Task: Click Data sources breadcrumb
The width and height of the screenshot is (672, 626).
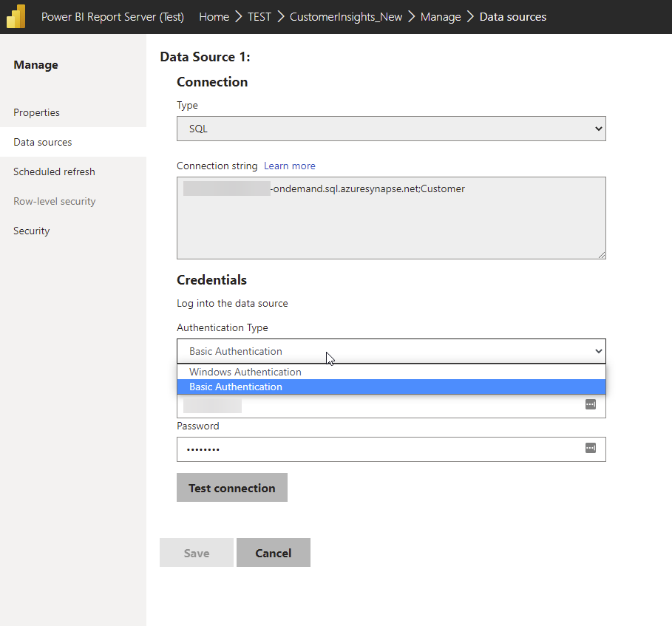Action: click(x=512, y=17)
